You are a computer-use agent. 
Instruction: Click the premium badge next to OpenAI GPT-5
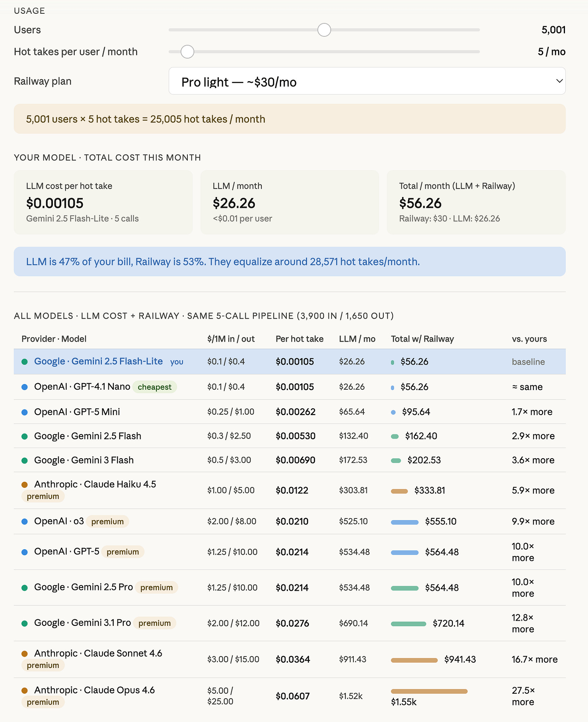pyautogui.click(x=123, y=552)
